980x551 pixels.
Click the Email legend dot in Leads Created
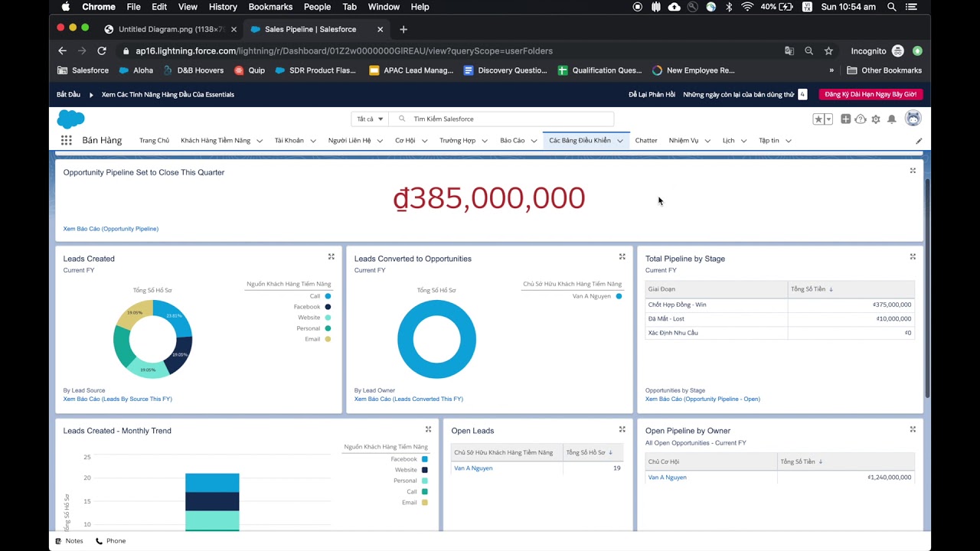(x=328, y=339)
